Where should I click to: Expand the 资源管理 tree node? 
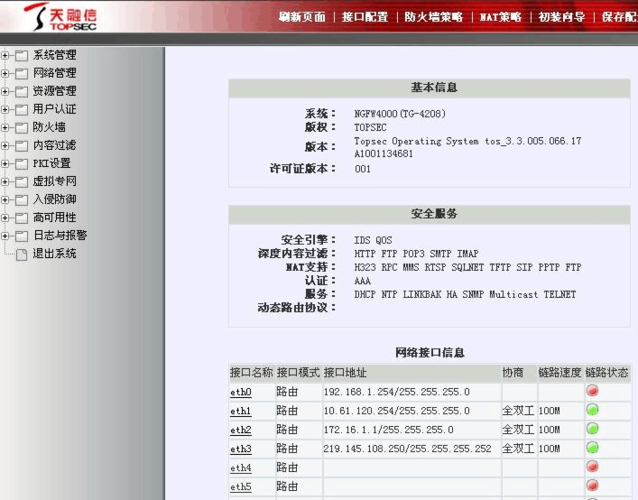(x=5, y=91)
